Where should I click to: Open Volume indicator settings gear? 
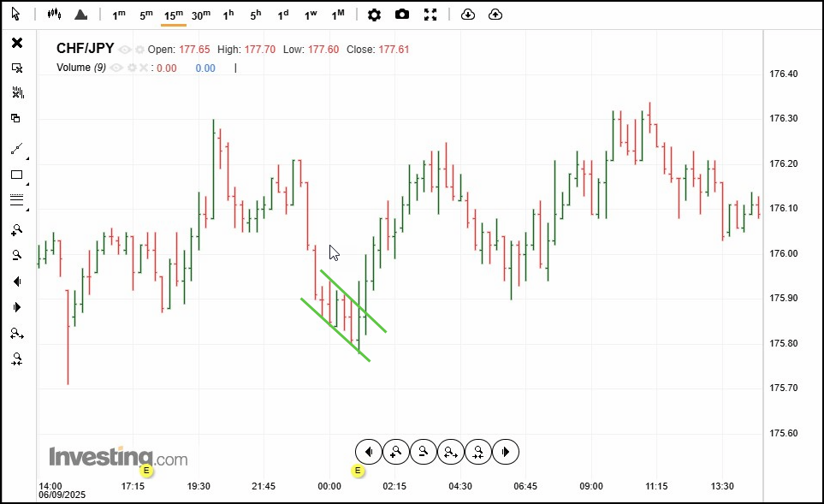[132, 68]
